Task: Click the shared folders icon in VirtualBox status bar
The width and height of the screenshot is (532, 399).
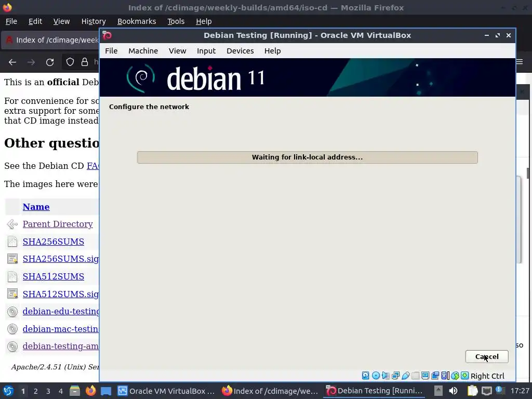Action: tap(415, 376)
